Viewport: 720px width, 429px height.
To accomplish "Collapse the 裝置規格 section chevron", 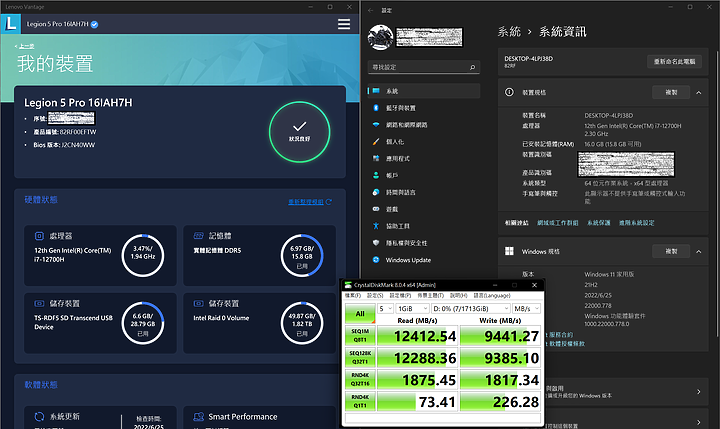I will [x=698, y=93].
